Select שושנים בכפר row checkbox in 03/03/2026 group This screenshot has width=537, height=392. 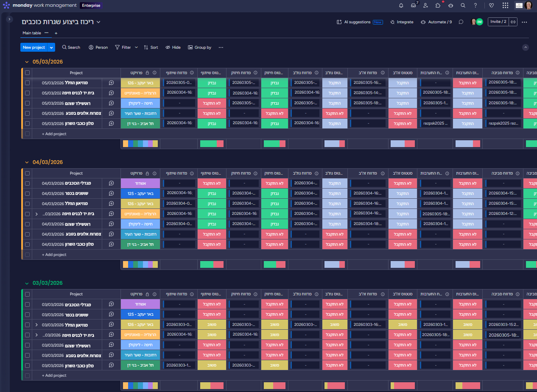(27, 314)
